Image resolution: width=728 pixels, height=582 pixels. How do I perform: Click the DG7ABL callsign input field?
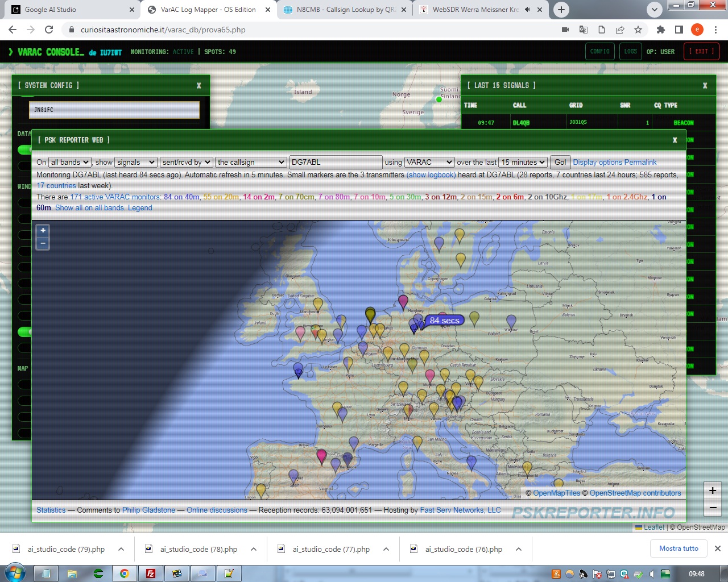(336, 163)
